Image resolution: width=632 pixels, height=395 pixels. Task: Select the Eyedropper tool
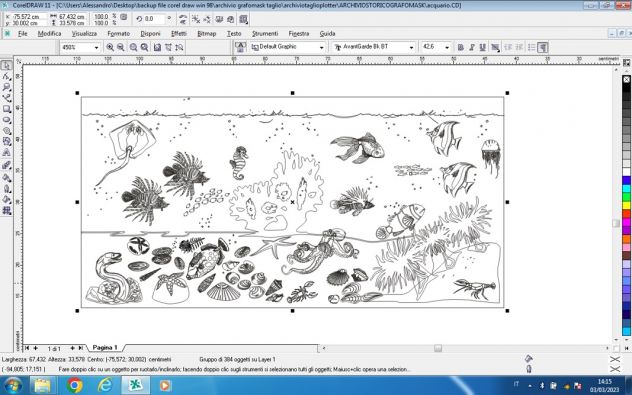(x=6, y=178)
